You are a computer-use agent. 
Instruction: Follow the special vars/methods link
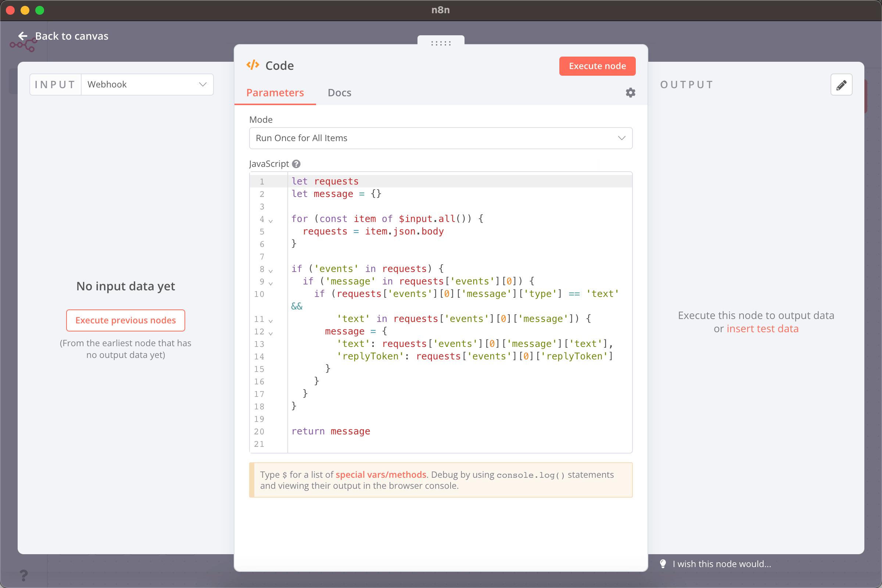[x=381, y=474]
